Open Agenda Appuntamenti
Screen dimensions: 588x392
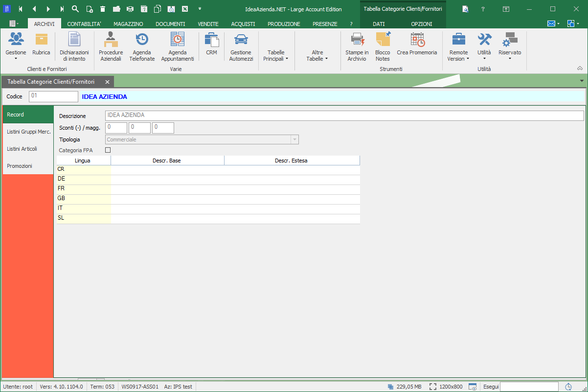click(178, 46)
